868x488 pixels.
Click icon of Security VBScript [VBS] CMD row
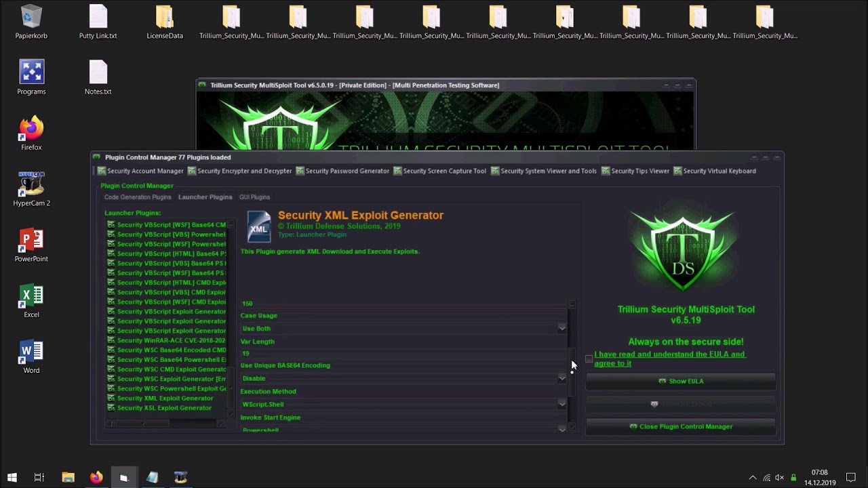[111, 292]
